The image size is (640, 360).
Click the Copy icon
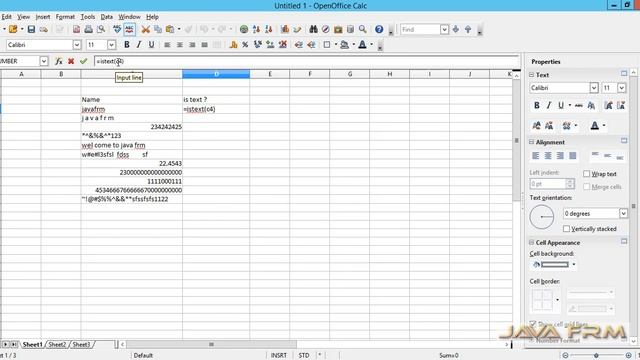(x=158, y=29)
